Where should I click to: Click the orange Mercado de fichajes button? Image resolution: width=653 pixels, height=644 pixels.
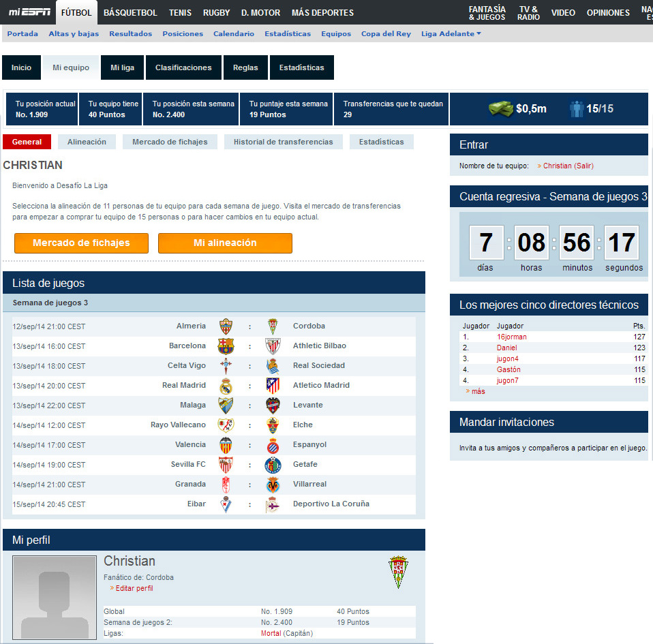[x=82, y=243]
